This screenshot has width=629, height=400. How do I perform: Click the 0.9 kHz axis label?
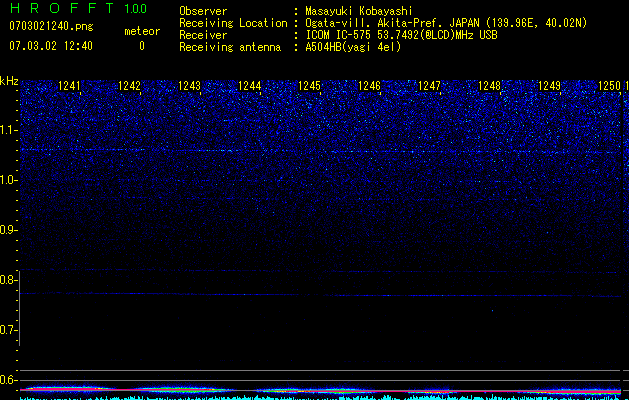9,230
